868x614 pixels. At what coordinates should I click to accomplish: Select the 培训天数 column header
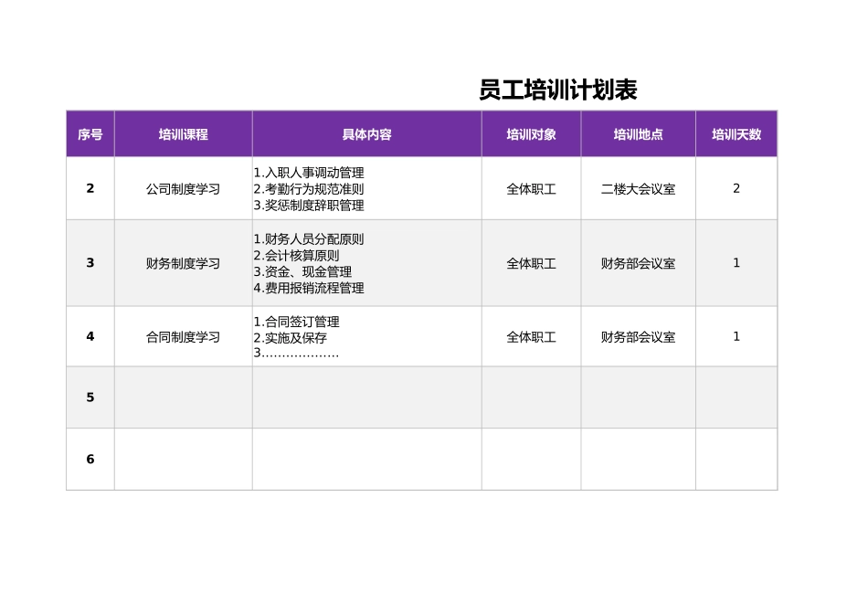point(736,132)
